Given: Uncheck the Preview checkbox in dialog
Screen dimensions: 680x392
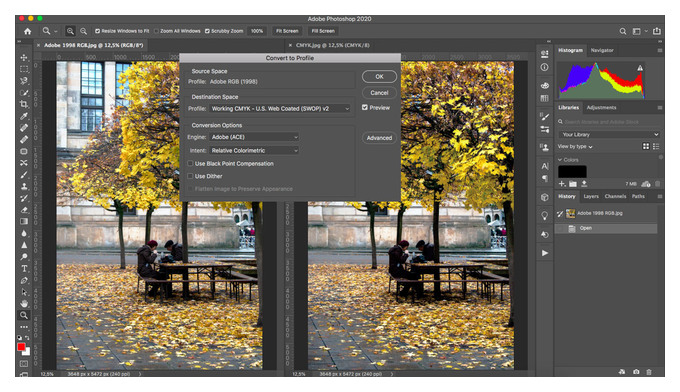Looking at the screenshot, I should 365,108.
